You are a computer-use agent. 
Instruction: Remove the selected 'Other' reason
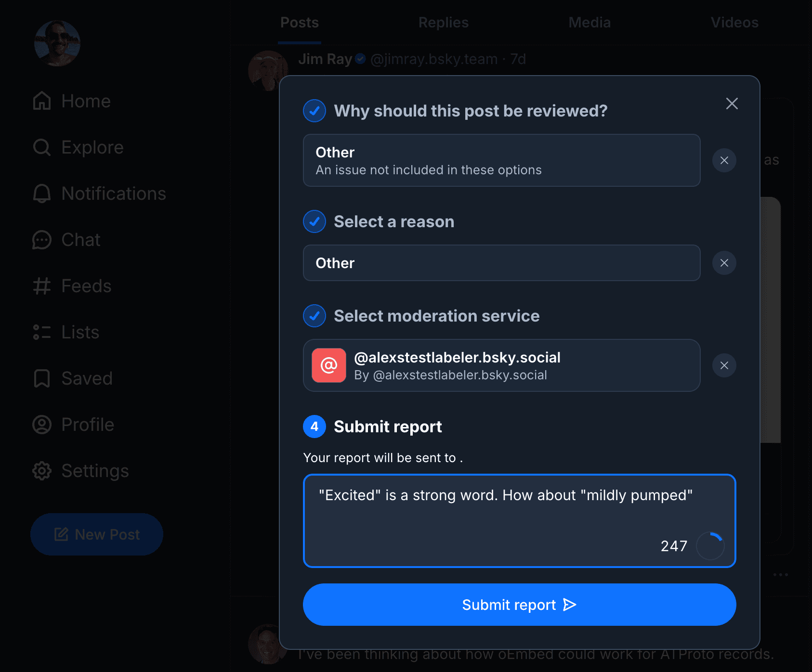click(x=724, y=263)
